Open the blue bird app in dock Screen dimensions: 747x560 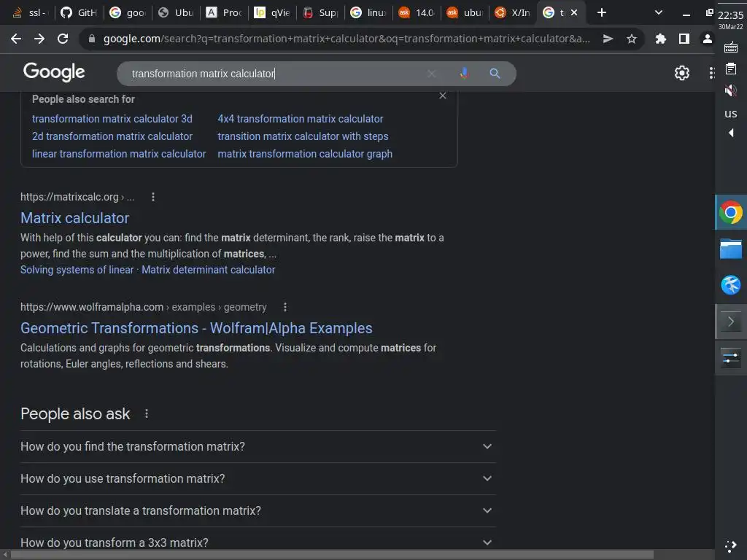pos(731,285)
